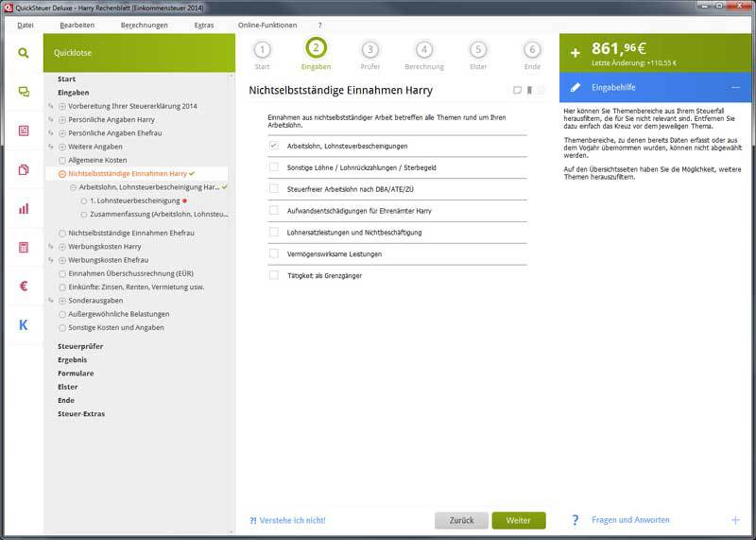Open the green chat bubbles sidebar icon
This screenshot has height=540, width=756.
[x=23, y=92]
